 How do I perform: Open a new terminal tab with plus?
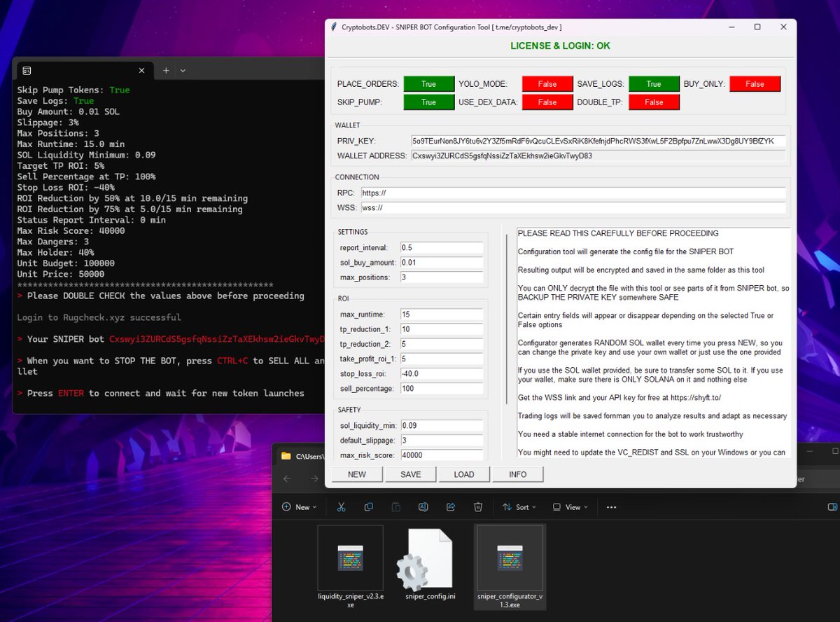166,71
